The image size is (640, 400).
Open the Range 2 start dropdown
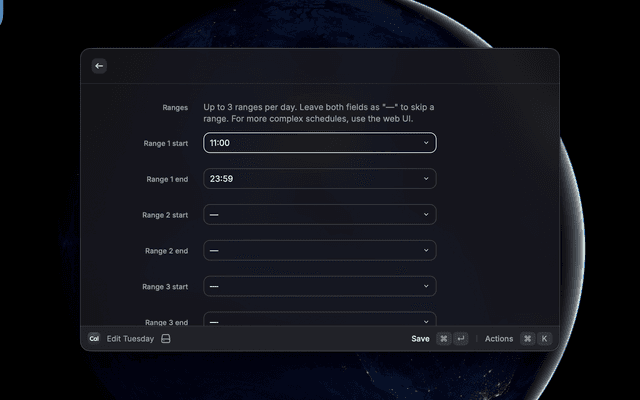coord(319,215)
